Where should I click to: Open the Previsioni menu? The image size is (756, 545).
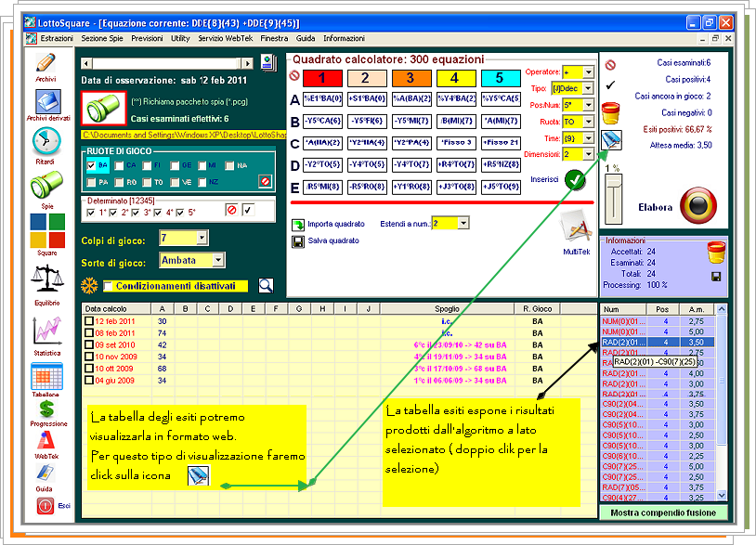pyautogui.click(x=147, y=39)
